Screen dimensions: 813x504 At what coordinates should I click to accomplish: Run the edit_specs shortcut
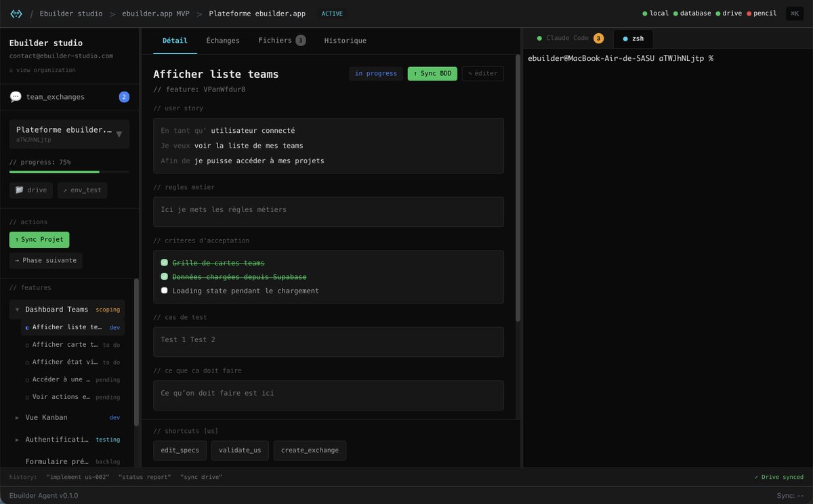pos(180,450)
